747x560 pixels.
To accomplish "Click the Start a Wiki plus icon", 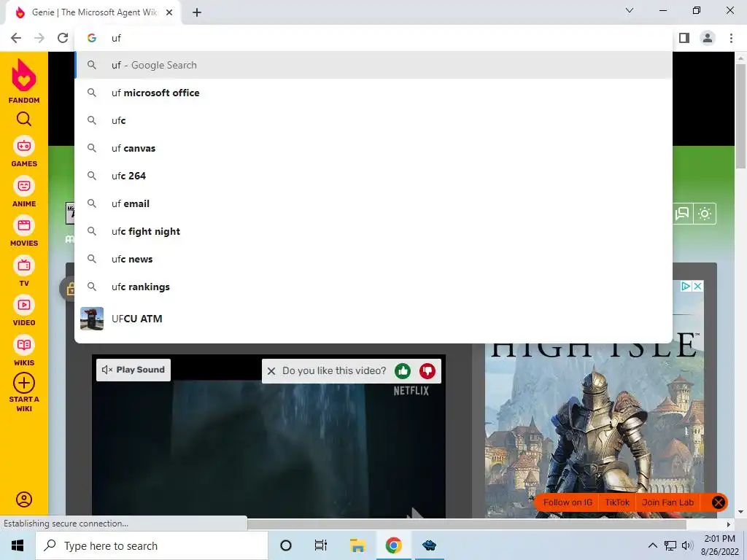I will [24, 383].
